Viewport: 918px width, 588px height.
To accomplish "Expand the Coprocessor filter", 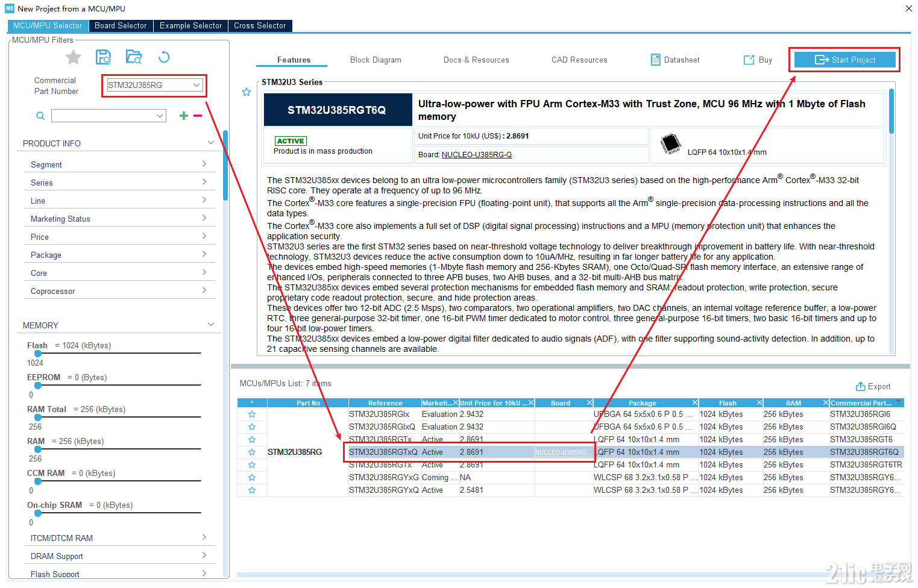I will (x=204, y=290).
